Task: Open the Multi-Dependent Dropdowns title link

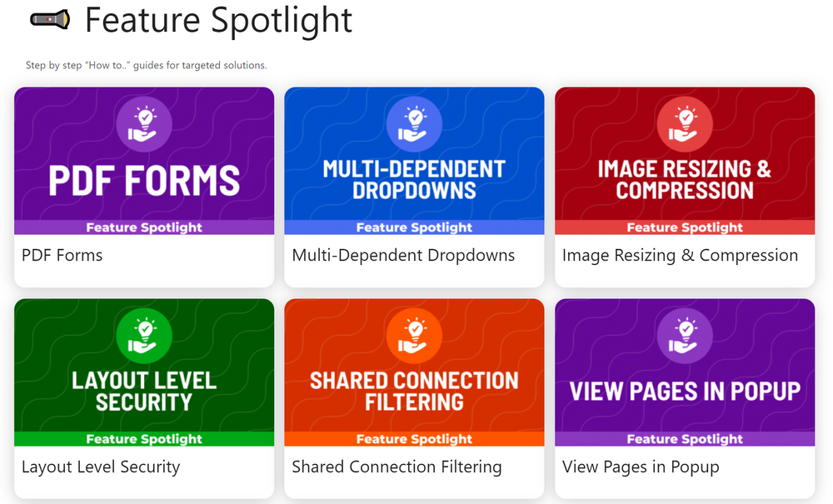Action: click(403, 256)
